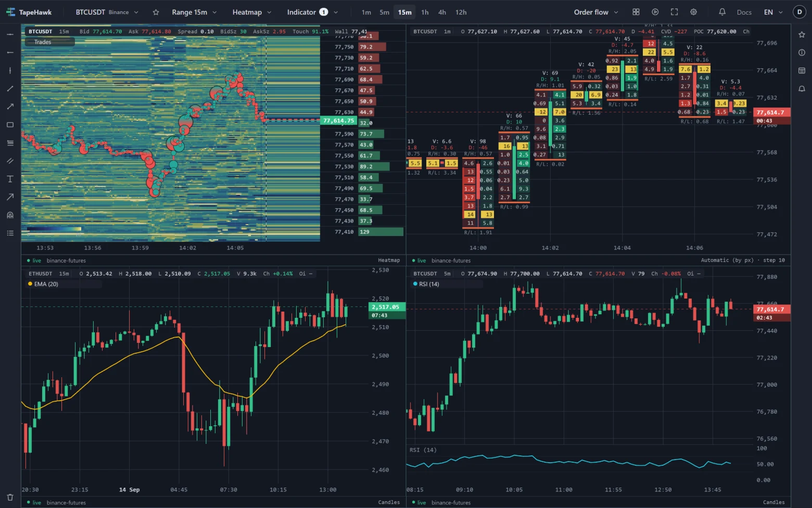812x508 pixels.
Task: Open alerts bell in right sidebar
Action: coord(802,89)
